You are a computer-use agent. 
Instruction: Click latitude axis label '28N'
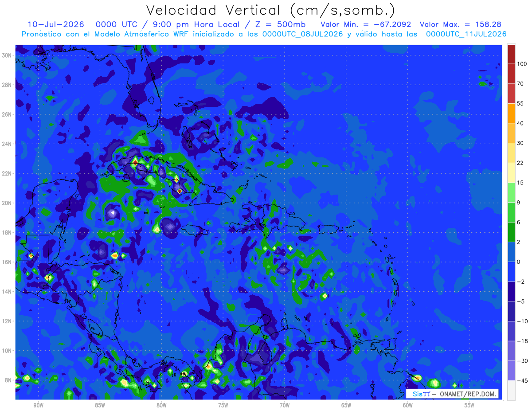[x=7, y=85]
